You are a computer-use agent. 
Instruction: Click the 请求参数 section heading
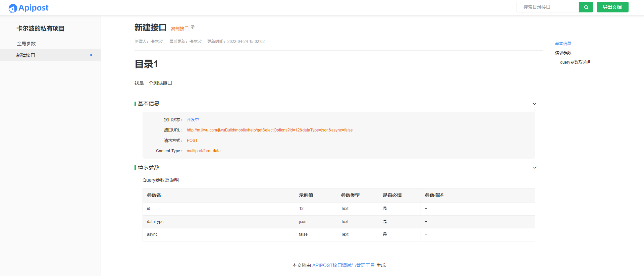click(x=149, y=167)
